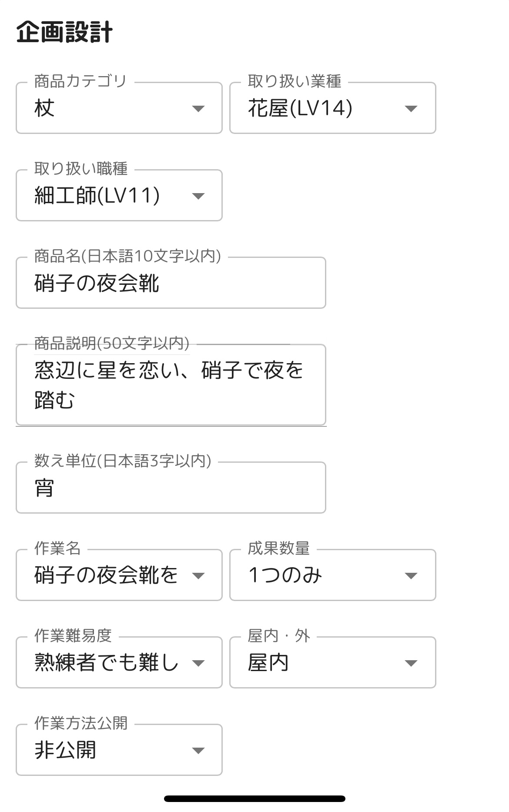The height and width of the screenshot is (812, 509).
Task: Focus the 商品説明 description text area
Action: (x=171, y=385)
